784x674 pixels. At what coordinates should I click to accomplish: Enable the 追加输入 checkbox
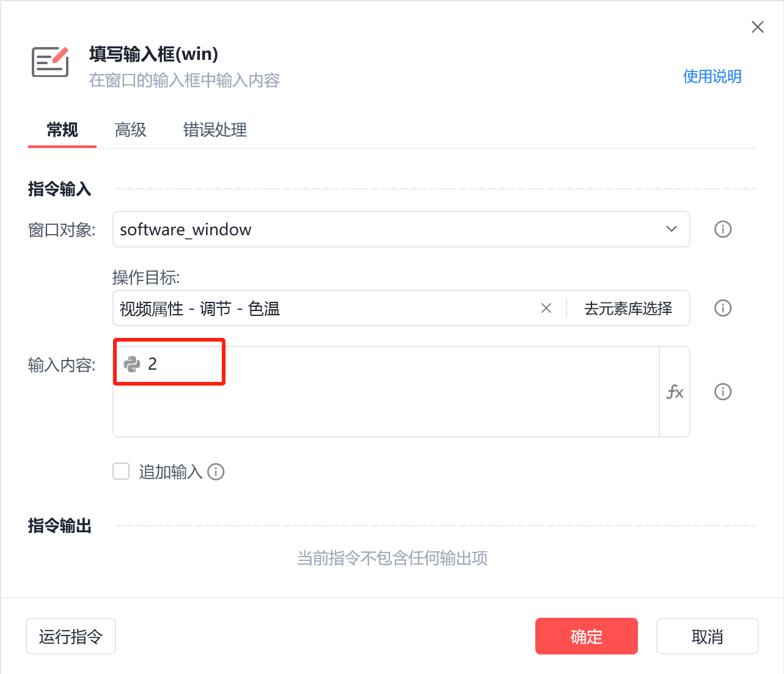(x=122, y=472)
